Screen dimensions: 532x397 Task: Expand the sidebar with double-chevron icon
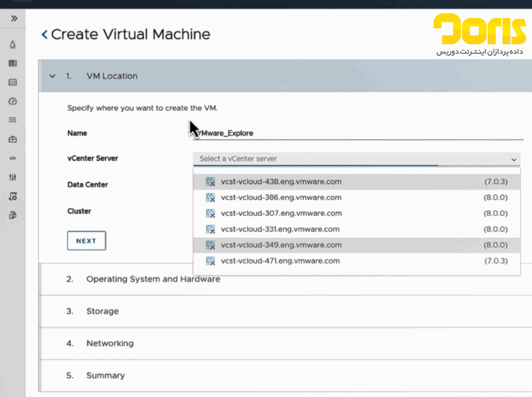pyautogui.click(x=13, y=19)
